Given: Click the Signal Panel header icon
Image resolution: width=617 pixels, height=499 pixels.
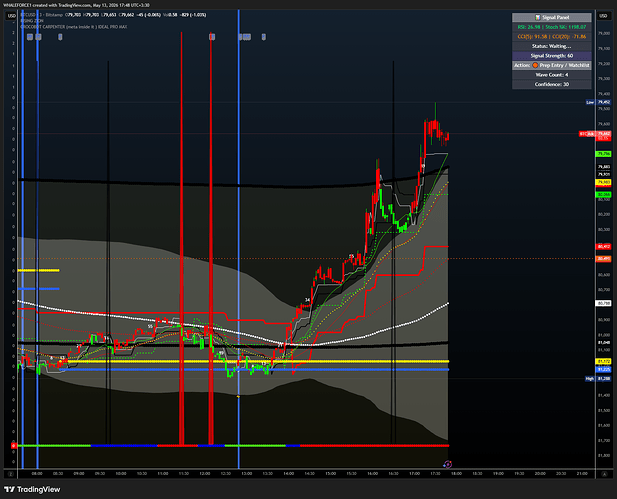Looking at the screenshot, I should 538,17.
